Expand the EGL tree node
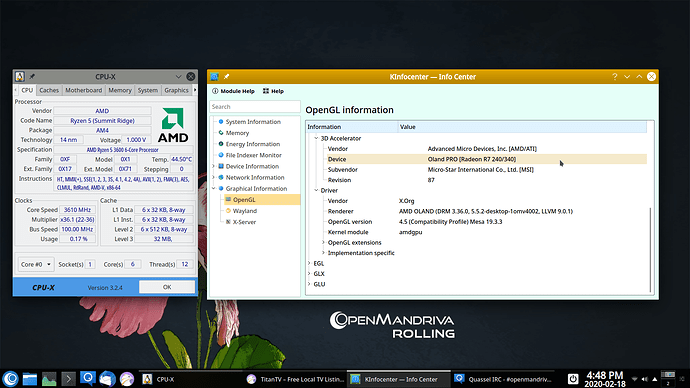The image size is (690, 388). coord(309,264)
